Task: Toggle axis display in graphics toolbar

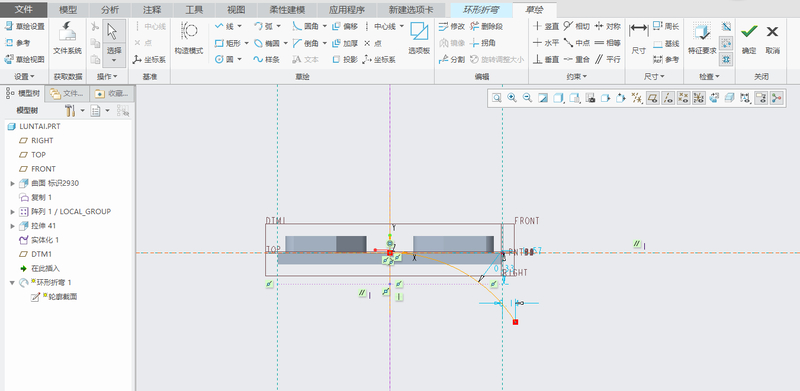Action: pos(668,98)
